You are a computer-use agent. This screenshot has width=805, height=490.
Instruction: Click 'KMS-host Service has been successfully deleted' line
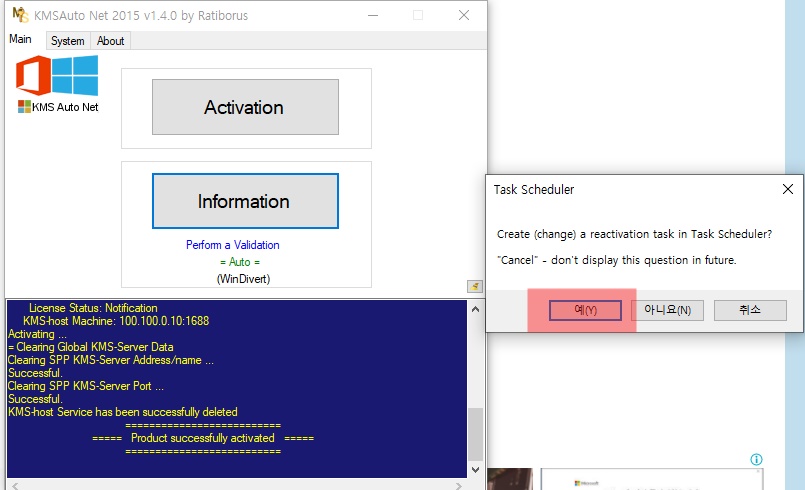pos(123,412)
